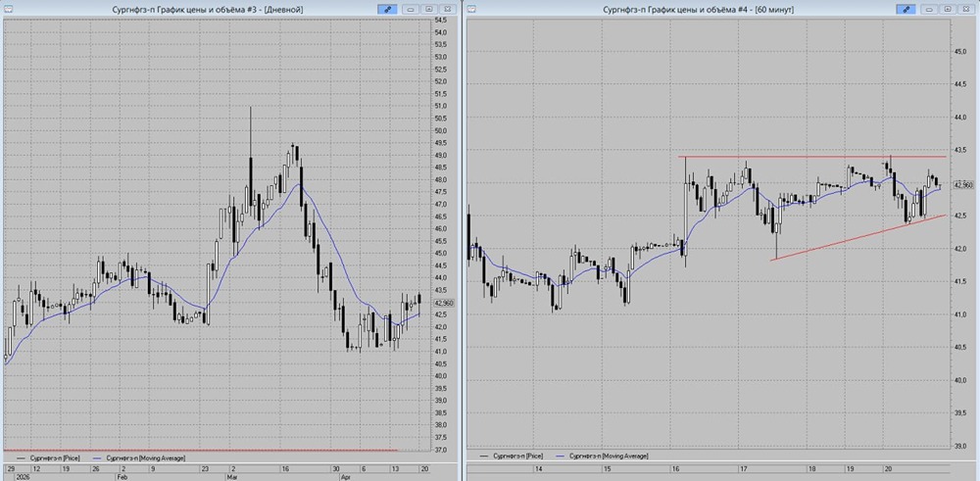Click date label 17 on 60-minute time axis
Screen dimensions: 980x481
coord(744,468)
